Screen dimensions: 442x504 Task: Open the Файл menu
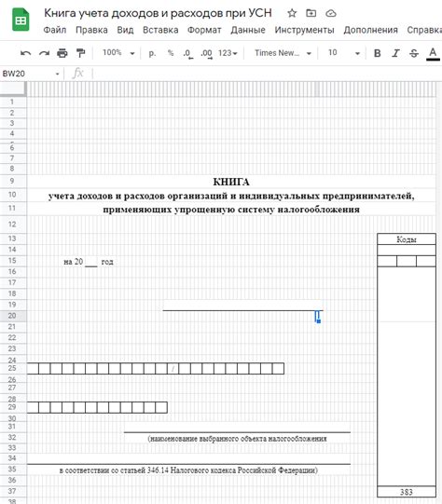point(55,30)
